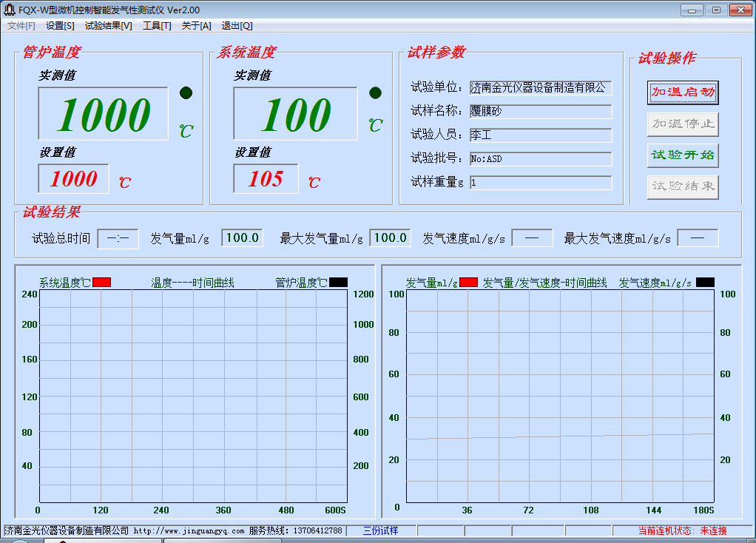
Task: Open the 设置[S] settings menu
Action: (60, 25)
